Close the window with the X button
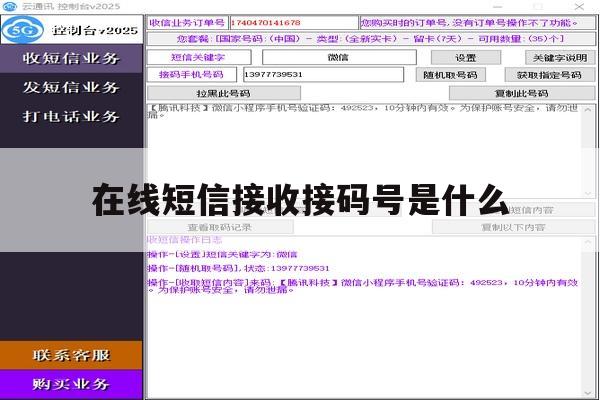Viewport: 600px width, 400px height. (x=579, y=7)
